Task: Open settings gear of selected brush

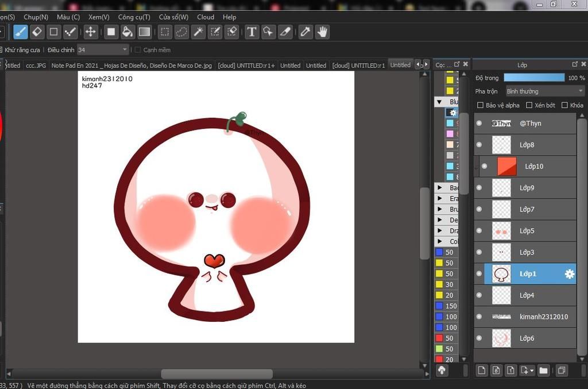Action: tap(452, 113)
